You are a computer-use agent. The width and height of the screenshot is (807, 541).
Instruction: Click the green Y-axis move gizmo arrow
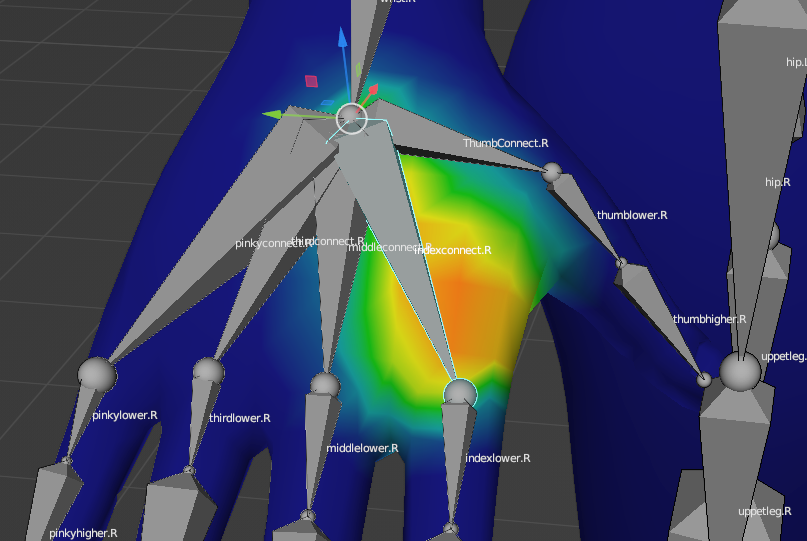coord(273,115)
